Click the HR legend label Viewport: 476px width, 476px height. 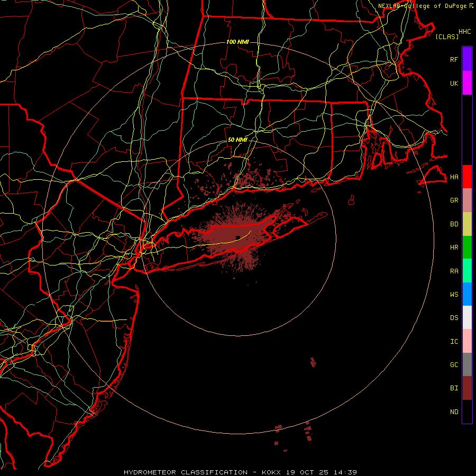coord(454,248)
